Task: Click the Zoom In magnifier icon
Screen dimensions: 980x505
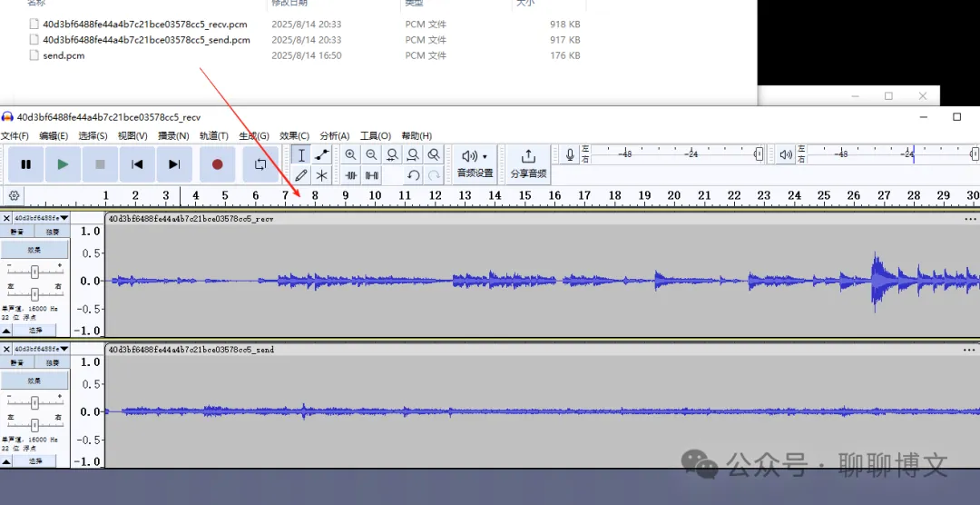Action: coord(350,155)
